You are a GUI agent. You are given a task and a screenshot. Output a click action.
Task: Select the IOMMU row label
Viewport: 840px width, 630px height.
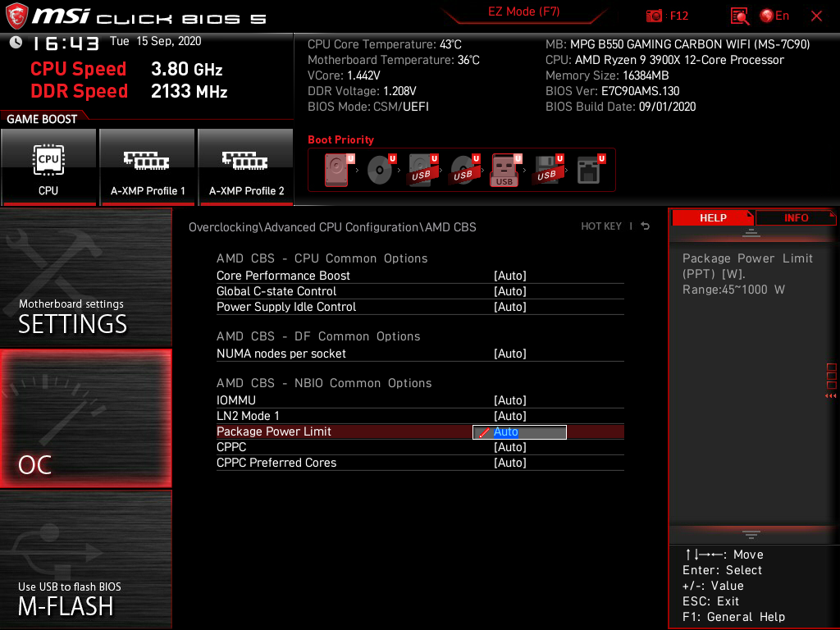(x=236, y=400)
